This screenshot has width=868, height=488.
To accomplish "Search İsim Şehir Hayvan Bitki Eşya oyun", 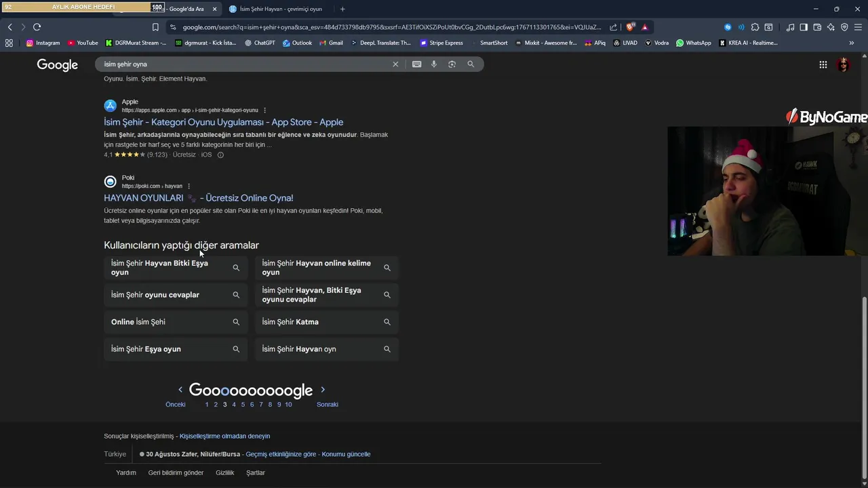I will point(176,268).
